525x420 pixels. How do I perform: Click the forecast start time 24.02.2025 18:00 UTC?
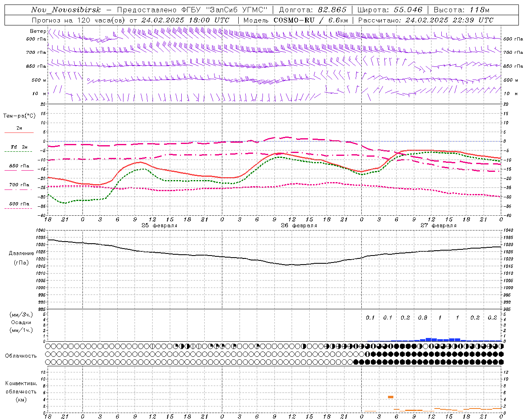tap(185, 20)
